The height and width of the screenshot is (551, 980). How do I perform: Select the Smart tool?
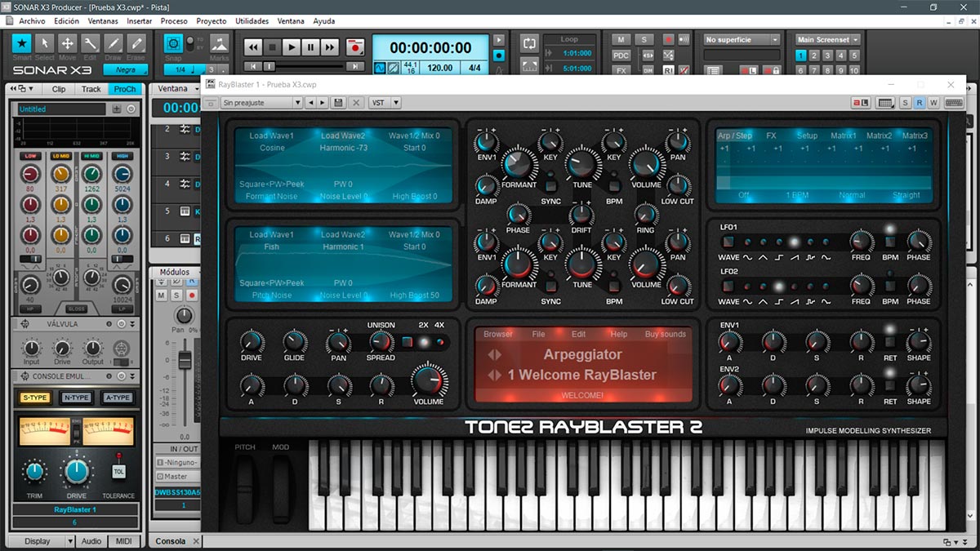[22, 43]
